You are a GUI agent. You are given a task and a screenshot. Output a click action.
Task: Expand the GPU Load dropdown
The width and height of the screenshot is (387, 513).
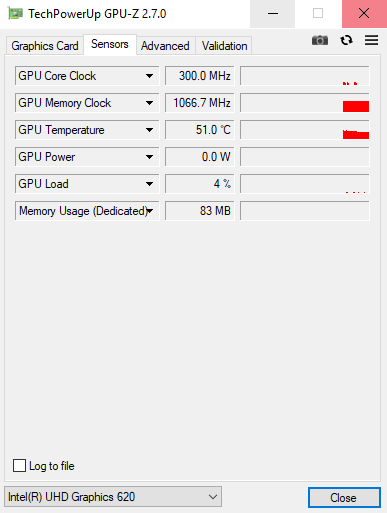tap(149, 184)
